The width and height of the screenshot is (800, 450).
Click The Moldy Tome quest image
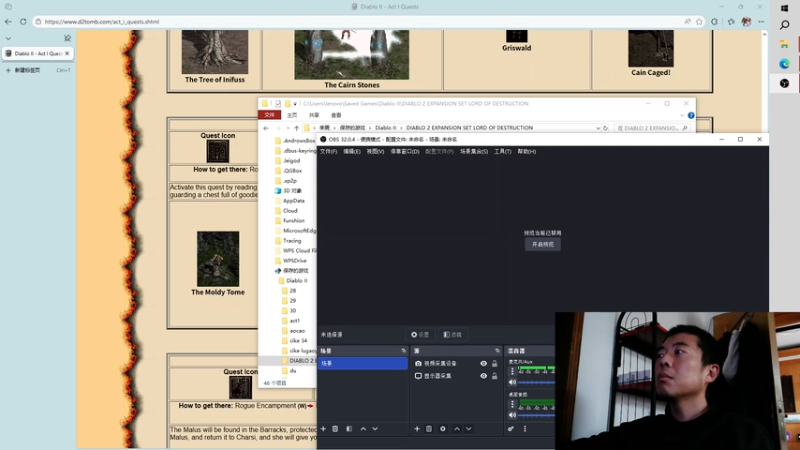point(218,259)
